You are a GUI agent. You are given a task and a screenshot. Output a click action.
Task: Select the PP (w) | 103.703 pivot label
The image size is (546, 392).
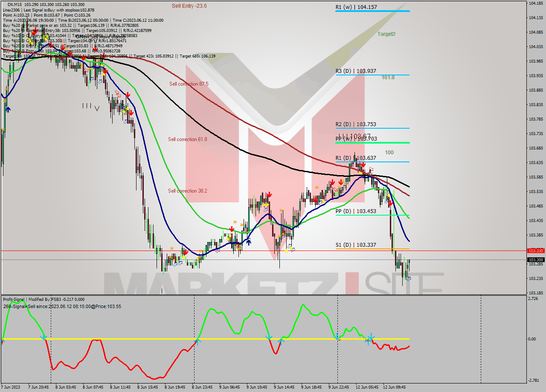click(356, 139)
